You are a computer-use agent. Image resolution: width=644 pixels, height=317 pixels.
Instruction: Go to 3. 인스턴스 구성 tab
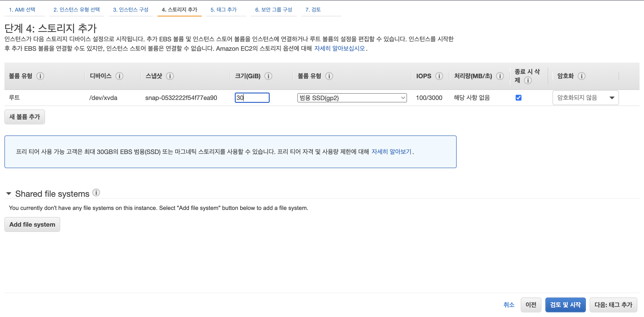(x=131, y=10)
